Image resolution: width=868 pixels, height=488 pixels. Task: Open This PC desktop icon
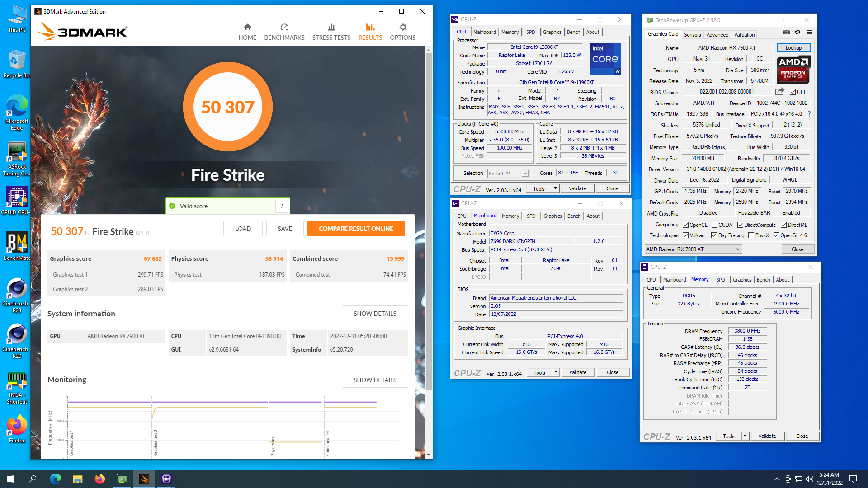pos(17,19)
